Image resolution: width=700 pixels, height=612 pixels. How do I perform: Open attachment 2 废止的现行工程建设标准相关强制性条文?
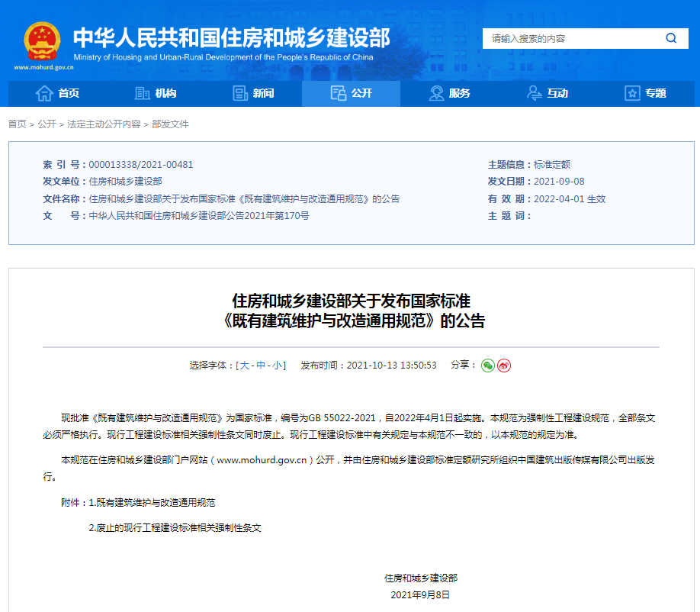tap(175, 528)
